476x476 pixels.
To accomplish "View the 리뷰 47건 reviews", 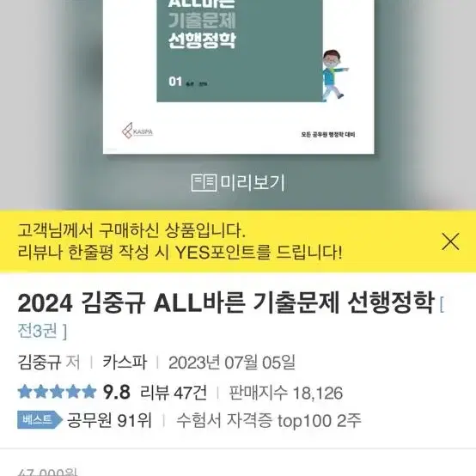I will (174, 392).
